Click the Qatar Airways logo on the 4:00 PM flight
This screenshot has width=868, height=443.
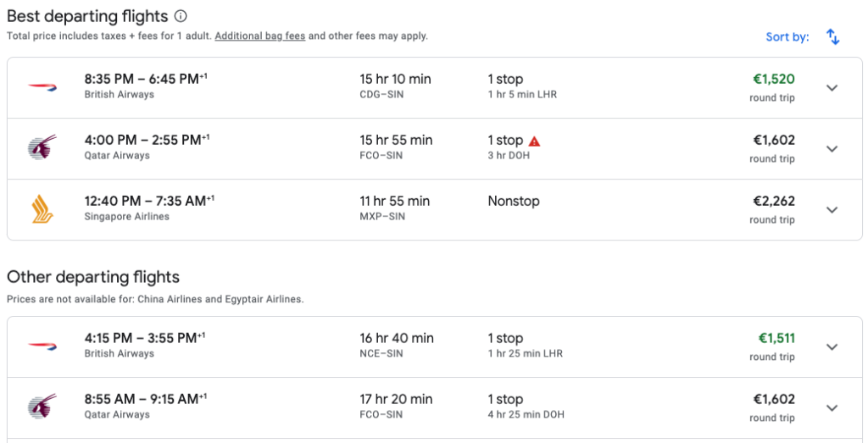pos(42,147)
